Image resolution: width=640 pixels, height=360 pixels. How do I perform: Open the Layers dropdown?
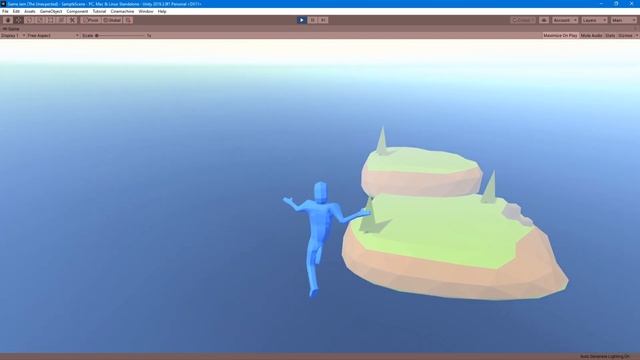coord(594,20)
